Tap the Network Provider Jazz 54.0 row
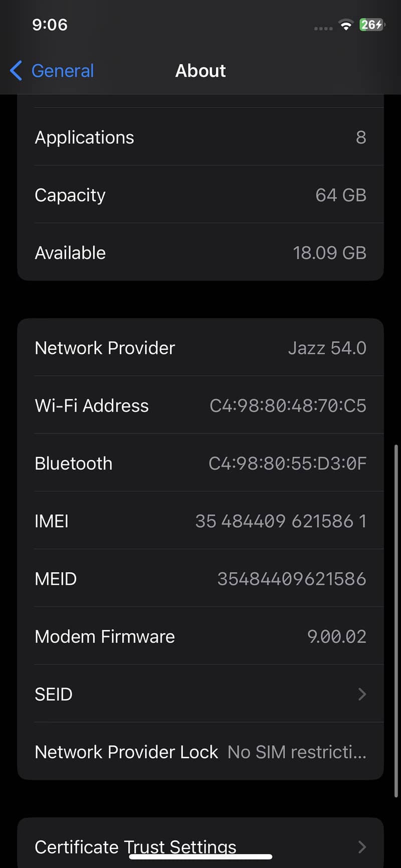Screen dimensions: 401x868 click(200, 348)
